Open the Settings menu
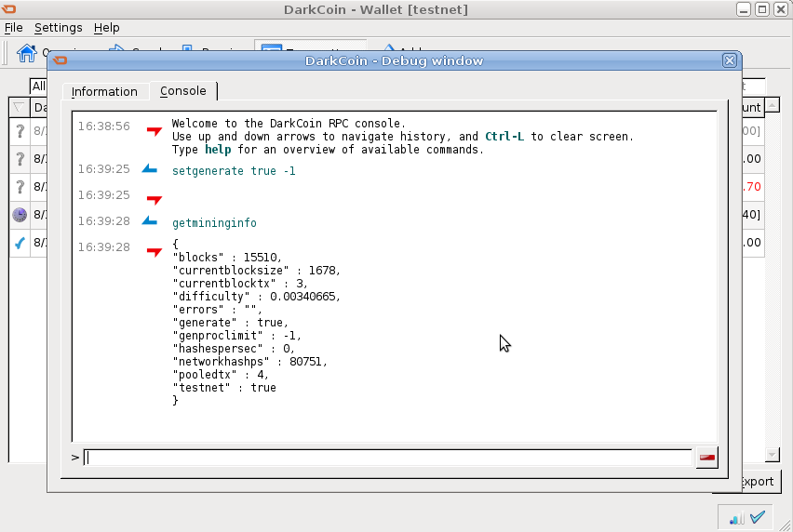 tap(58, 28)
